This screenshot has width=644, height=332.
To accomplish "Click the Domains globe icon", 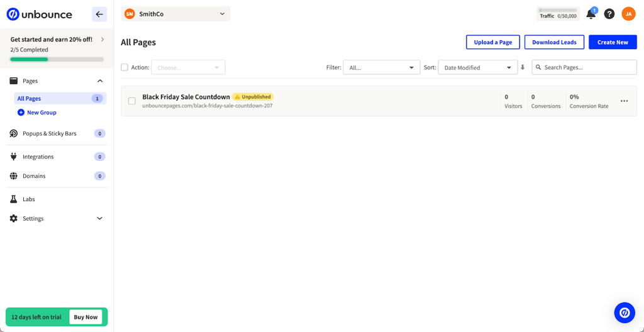I will click(14, 176).
